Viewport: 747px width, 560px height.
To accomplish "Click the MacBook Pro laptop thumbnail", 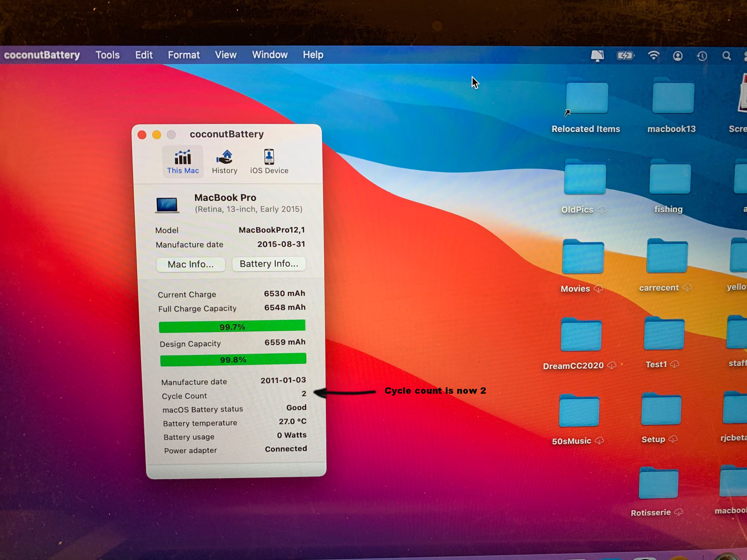I will [x=167, y=205].
